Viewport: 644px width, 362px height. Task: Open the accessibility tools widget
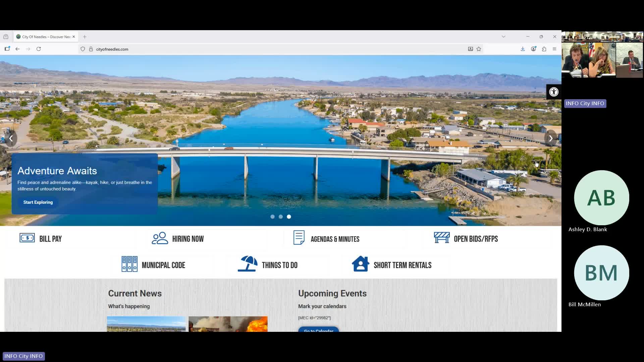click(554, 92)
